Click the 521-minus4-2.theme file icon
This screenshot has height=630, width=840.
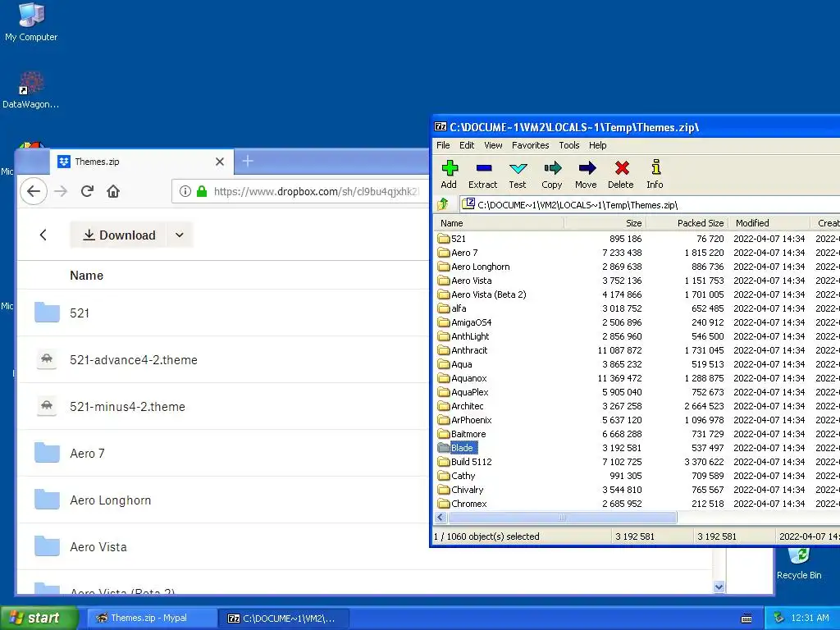(x=47, y=405)
